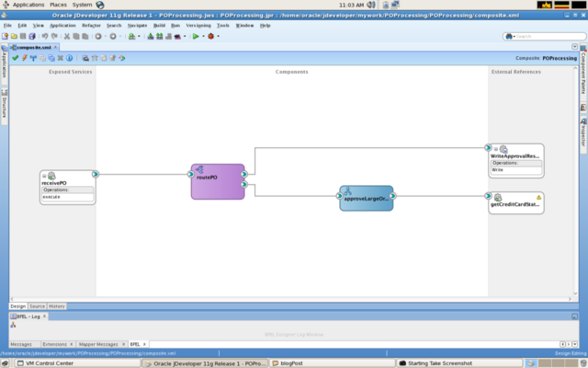Click the Redo toolbar icon

coord(54,37)
